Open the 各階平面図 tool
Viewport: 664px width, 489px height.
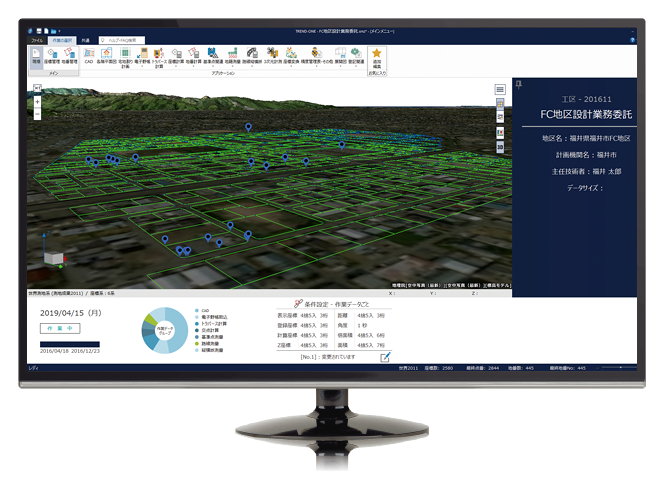(106, 56)
